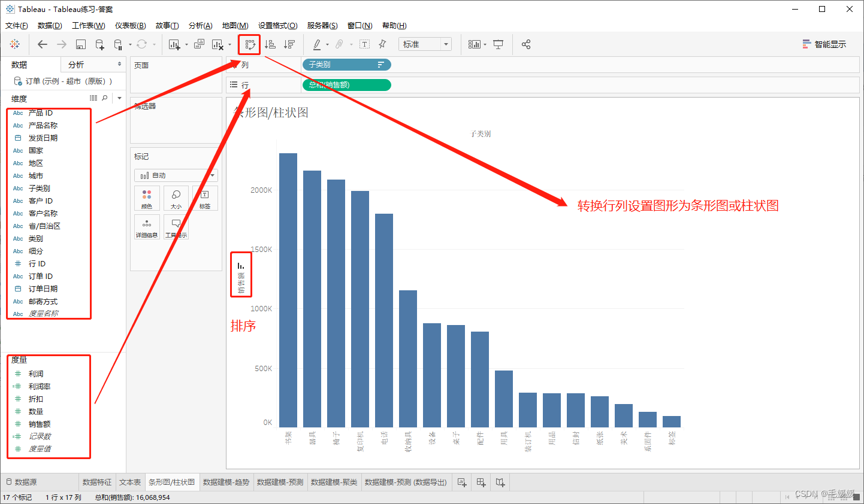Switch to the 数据建模-聚类 sheet tab

pos(334,482)
